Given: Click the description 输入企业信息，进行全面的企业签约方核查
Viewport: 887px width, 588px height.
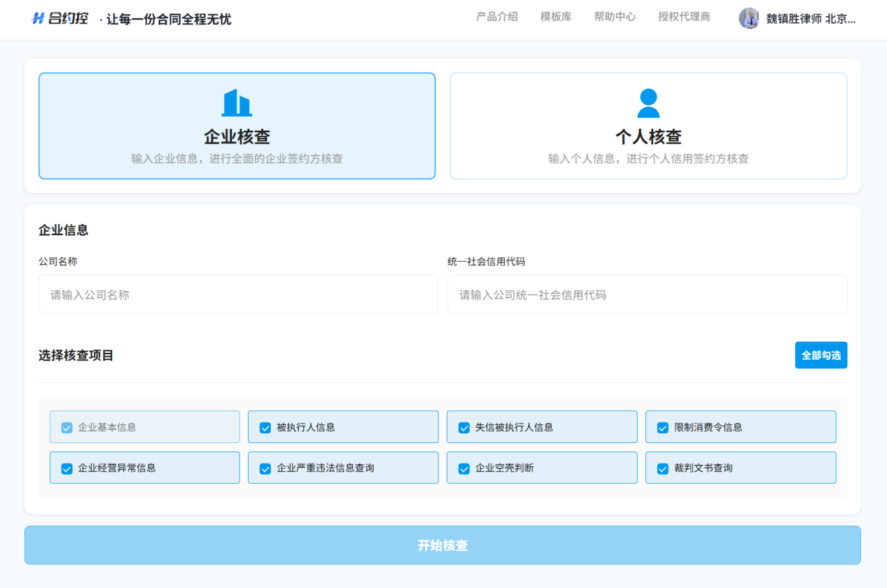Looking at the screenshot, I should (x=237, y=159).
